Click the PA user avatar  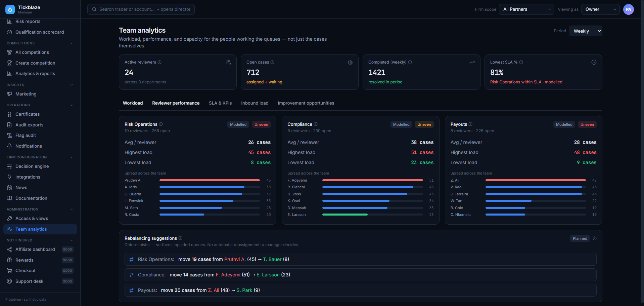pos(629,9)
